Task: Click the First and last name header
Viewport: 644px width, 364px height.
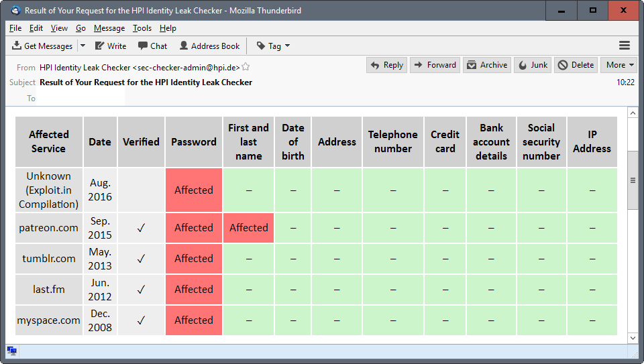Action: [x=248, y=141]
